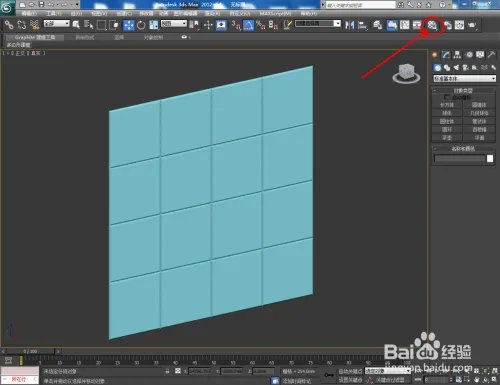Open the 3ds Max application button
Image resolution: width=500 pixels, height=385 pixels.
(x=7, y=8)
